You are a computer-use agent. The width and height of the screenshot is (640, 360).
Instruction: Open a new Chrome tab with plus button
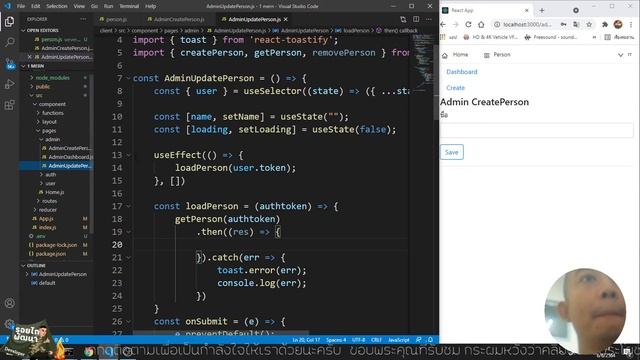tap(542, 10)
